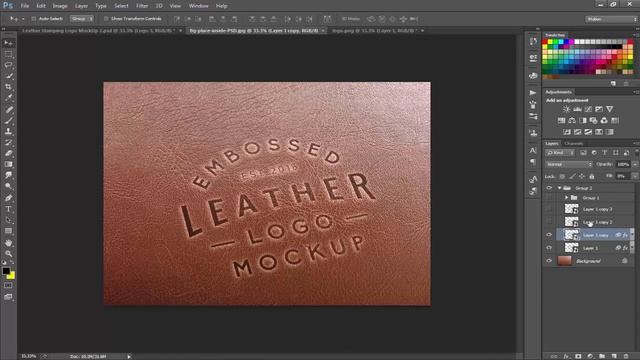Click the red swatch in Swatches panel
Screen dimensions: 640x360
545,42
